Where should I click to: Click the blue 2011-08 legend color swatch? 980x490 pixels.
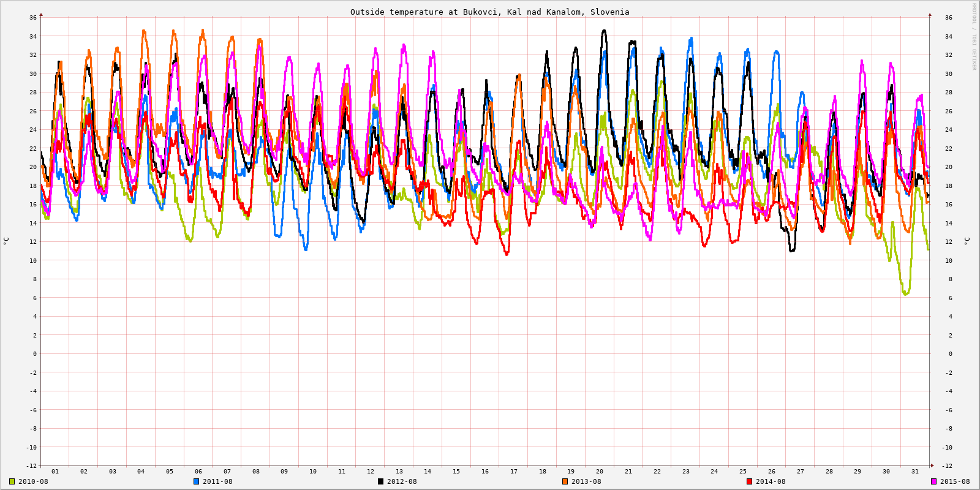(x=196, y=481)
